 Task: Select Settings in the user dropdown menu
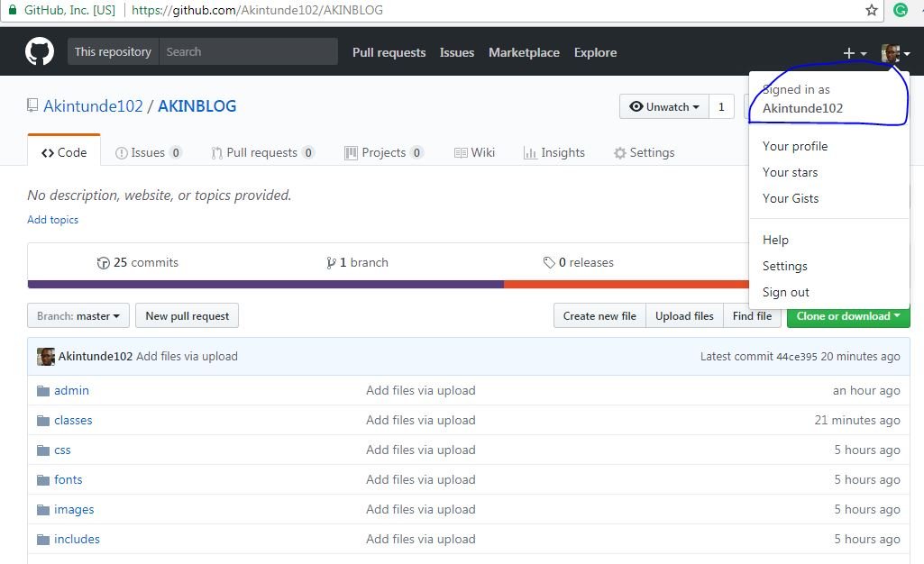tap(785, 266)
